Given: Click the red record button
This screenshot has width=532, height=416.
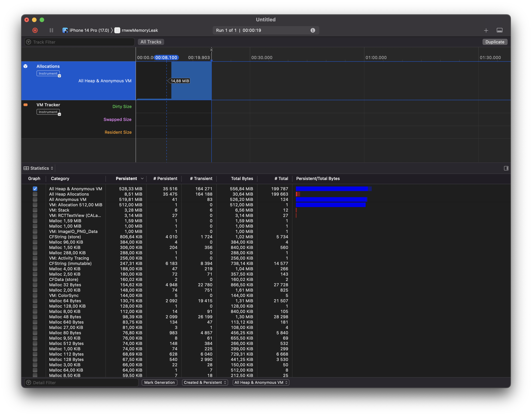Looking at the screenshot, I should [35, 30].
